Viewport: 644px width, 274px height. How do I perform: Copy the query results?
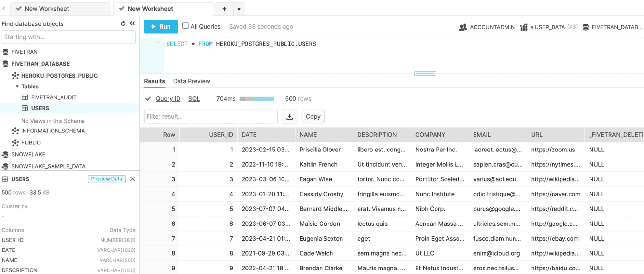pos(313,116)
